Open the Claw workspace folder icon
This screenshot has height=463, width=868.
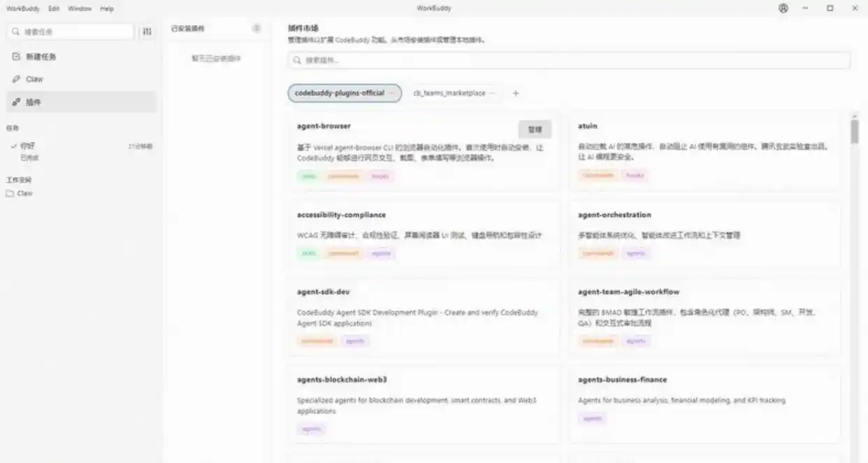[10, 193]
